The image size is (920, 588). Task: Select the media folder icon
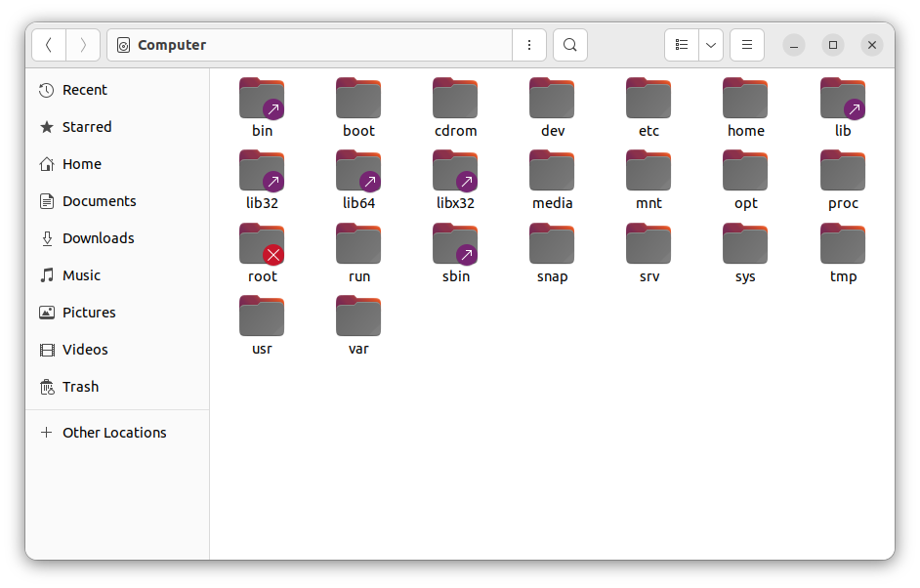(552, 171)
